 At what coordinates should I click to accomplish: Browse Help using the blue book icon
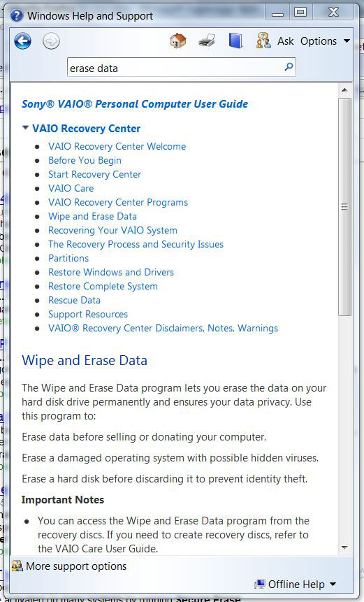point(235,41)
